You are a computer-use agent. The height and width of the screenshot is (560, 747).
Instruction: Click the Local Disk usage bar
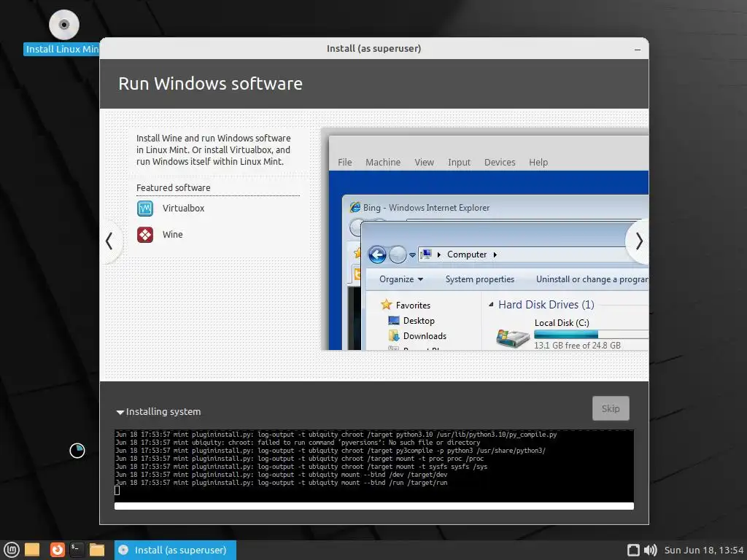[x=591, y=334]
